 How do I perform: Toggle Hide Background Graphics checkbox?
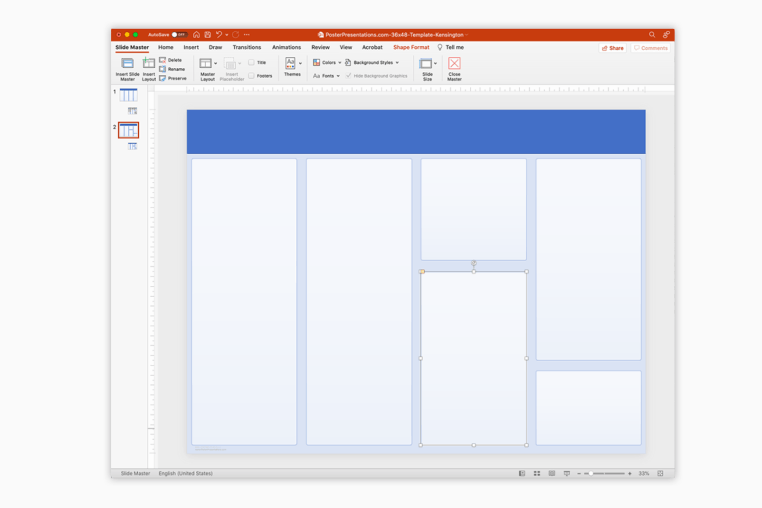[x=348, y=76]
